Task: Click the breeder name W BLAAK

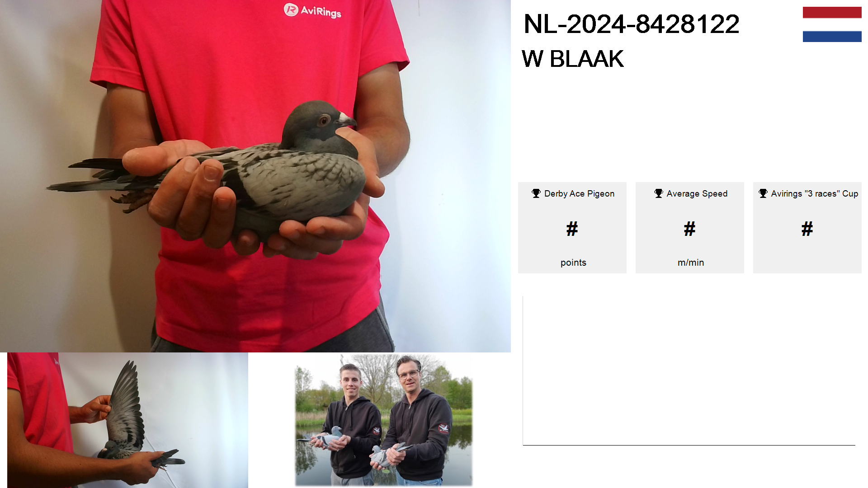Action: (573, 59)
